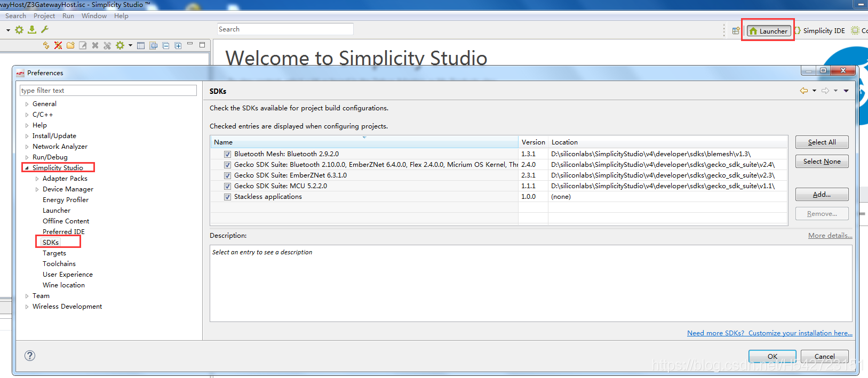
Task: Expand the Help preferences node
Action: [x=27, y=125]
